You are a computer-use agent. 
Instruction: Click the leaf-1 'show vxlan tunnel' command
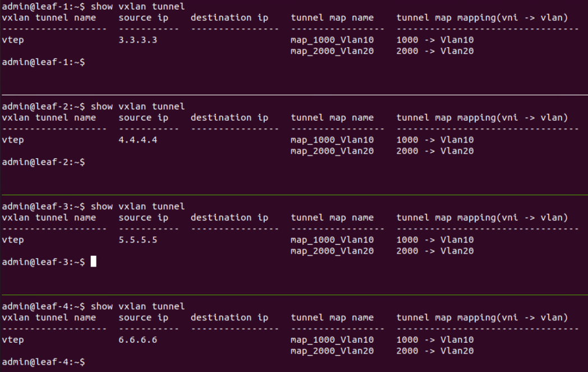click(x=137, y=7)
